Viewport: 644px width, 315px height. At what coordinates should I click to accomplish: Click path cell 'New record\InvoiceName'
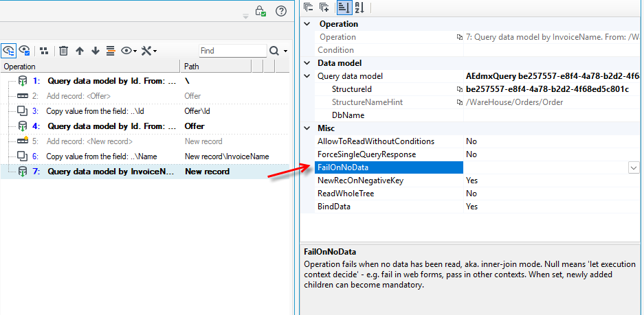click(227, 156)
